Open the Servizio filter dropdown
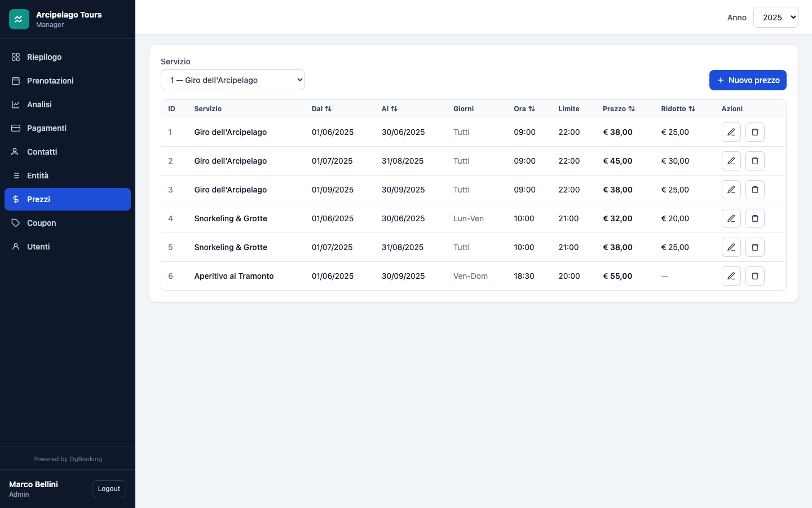The image size is (812, 508). (233, 80)
